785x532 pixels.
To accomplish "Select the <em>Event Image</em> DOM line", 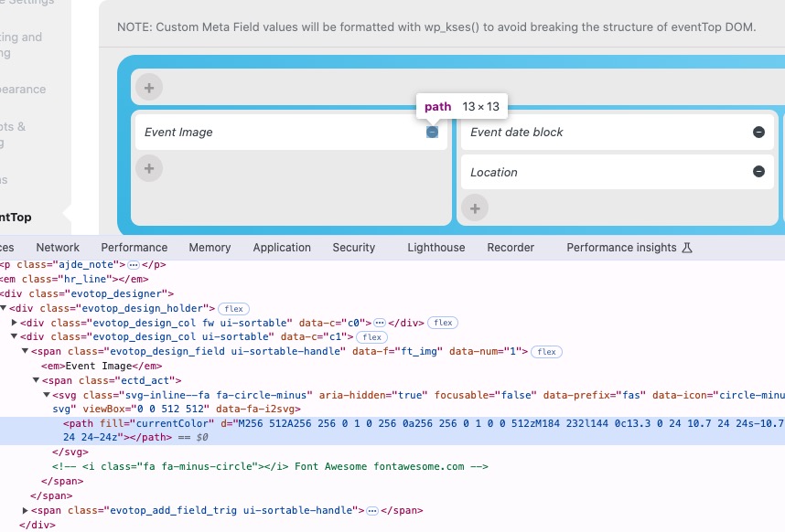I will [x=102, y=366].
